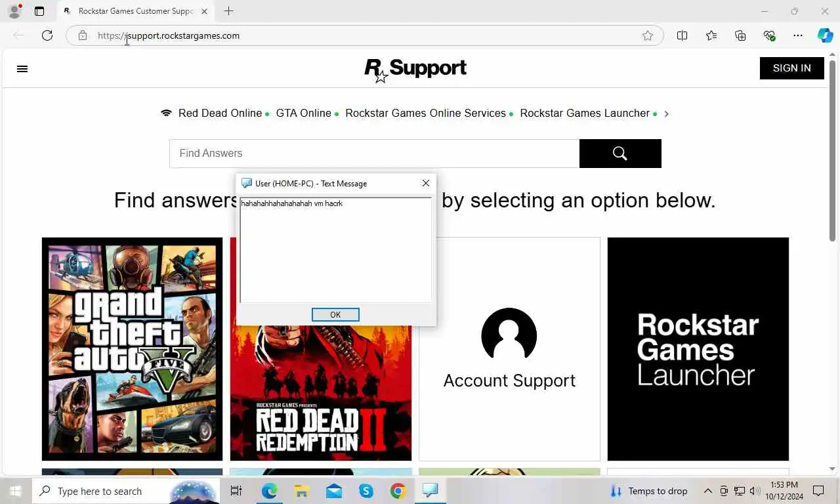Open Browser essentials heart icon
Viewport: 840px width, 504px height.
769,35
